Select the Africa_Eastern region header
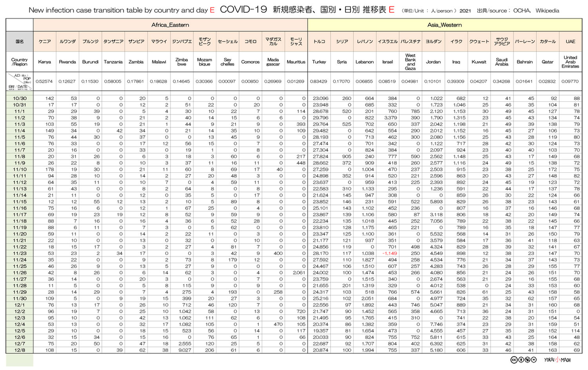The image size is (588, 370). (x=171, y=24)
